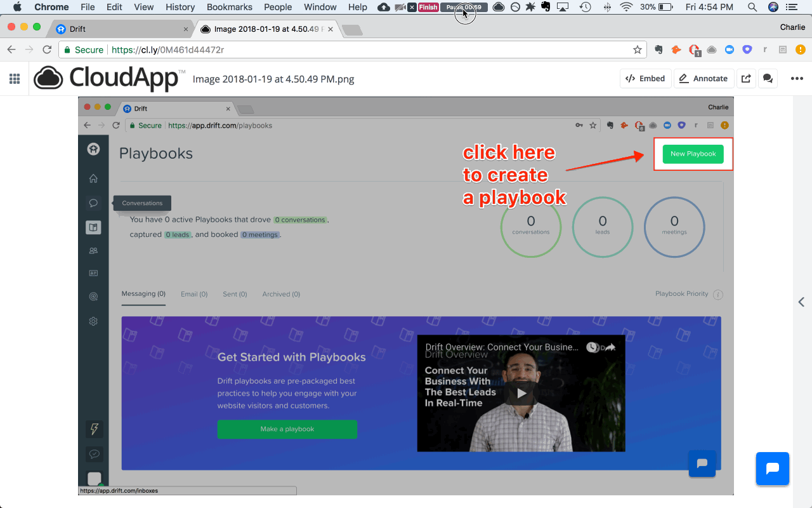Open the more options ellipsis menu
The image size is (812, 508).
[797, 79]
